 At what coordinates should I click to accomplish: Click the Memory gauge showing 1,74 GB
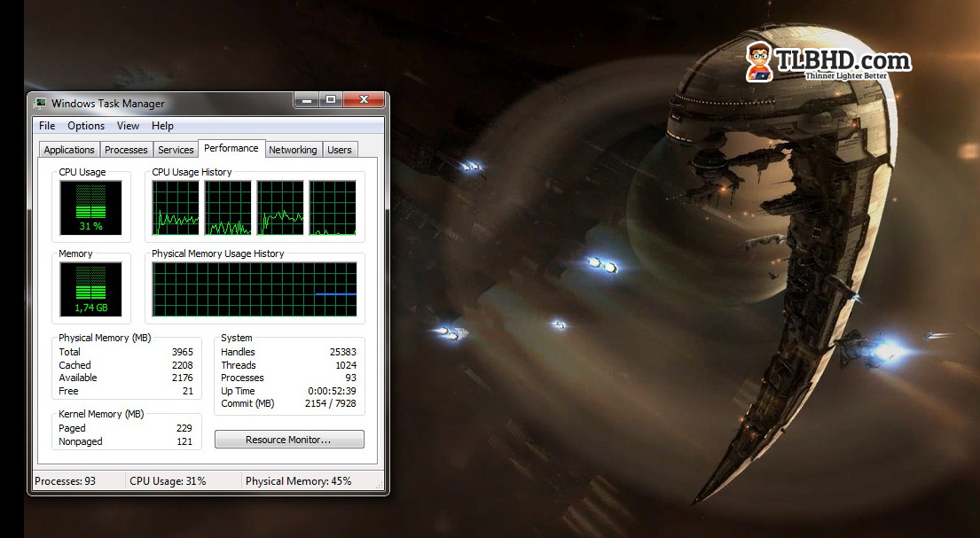[x=90, y=289]
